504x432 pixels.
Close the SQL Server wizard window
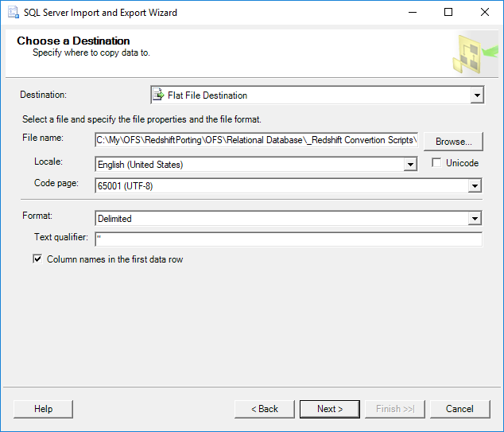pos(485,12)
